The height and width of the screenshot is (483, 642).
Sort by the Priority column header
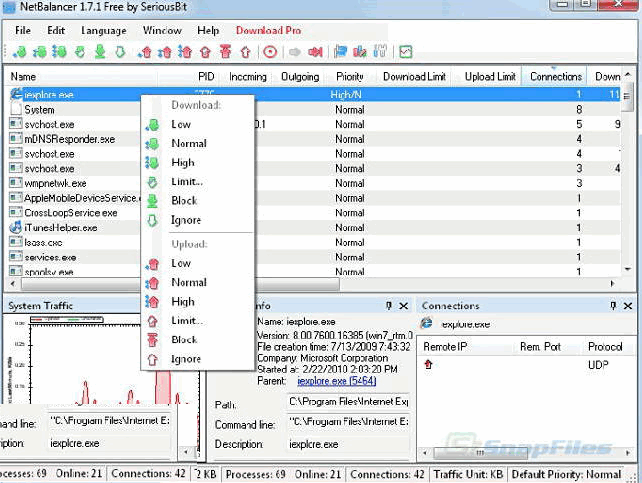(x=350, y=77)
